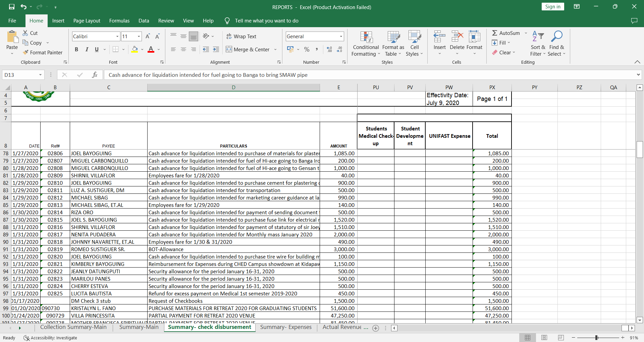This screenshot has height=342, width=644.
Task: Click the Paste clipboard icon
Action: 12,37
